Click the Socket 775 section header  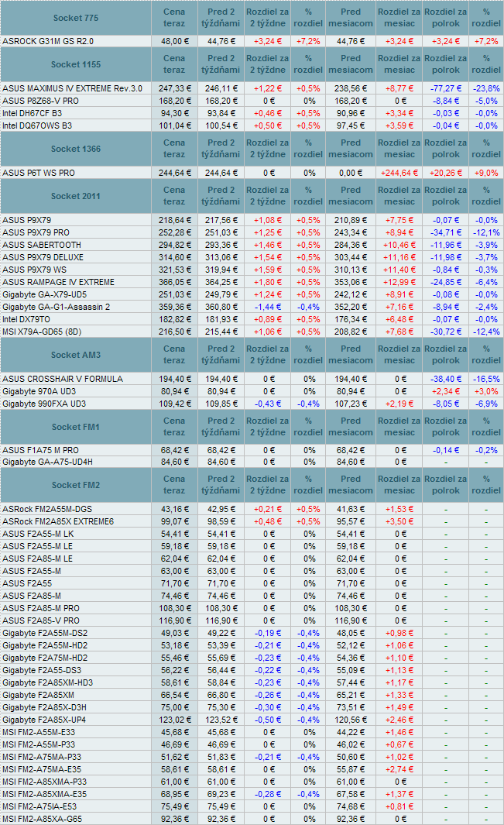(76, 18)
